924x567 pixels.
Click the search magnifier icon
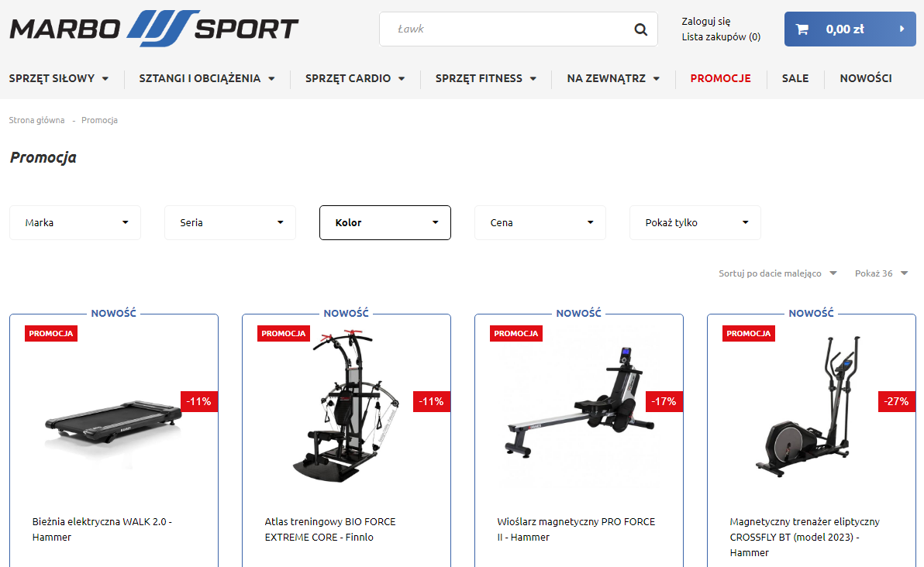pos(640,29)
